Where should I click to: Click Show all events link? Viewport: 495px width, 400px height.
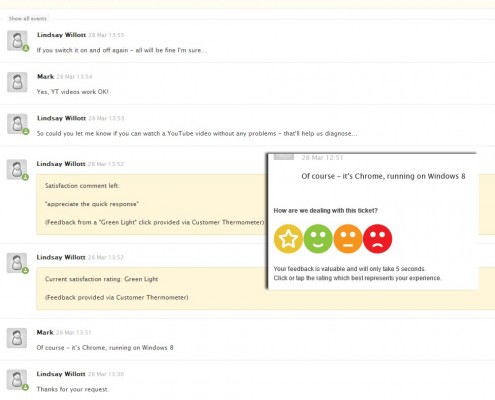point(28,19)
